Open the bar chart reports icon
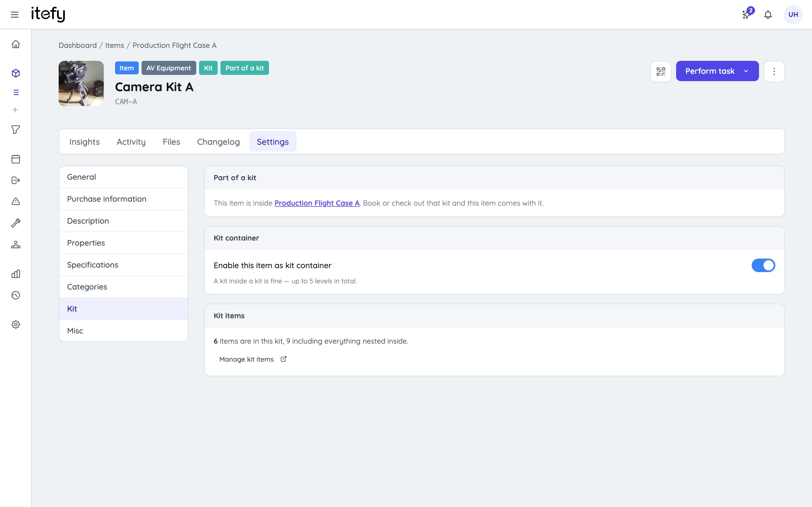This screenshot has width=812, height=507. (16, 274)
